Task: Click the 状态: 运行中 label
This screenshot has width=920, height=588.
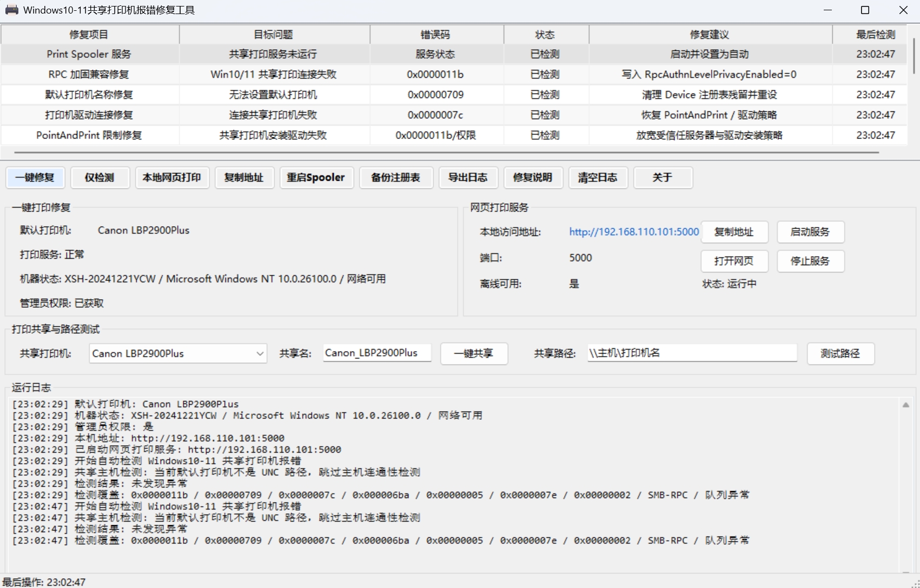Action: click(729, 284)
